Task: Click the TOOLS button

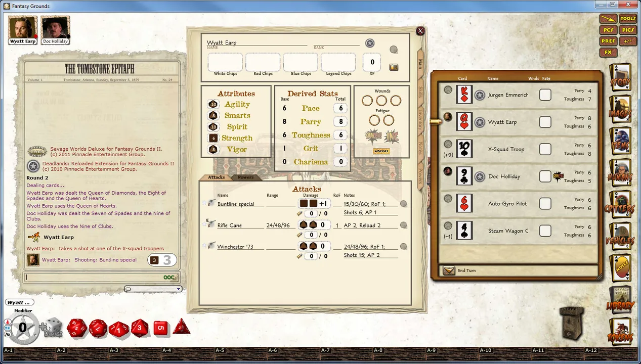Action: point(628,19)
